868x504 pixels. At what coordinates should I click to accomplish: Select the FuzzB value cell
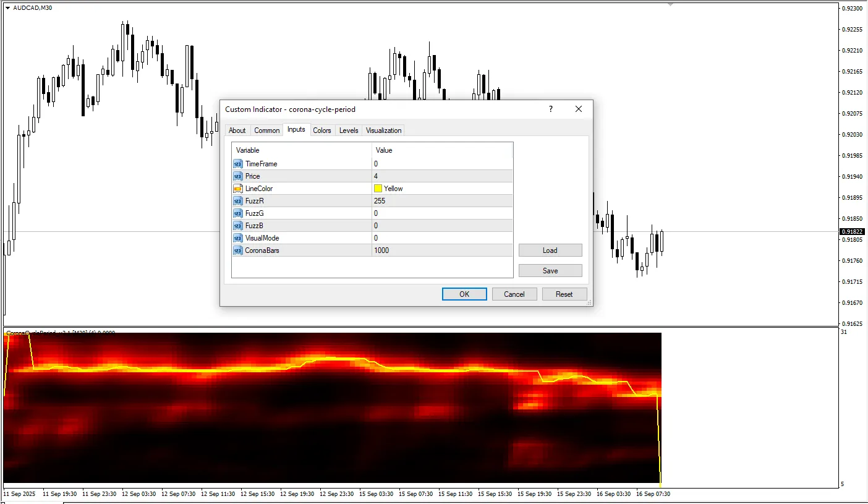click(442, 226)
